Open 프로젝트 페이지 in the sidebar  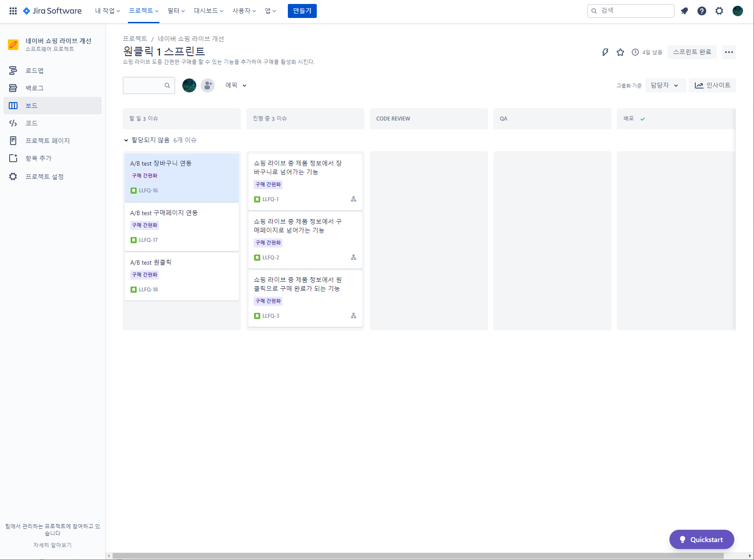pyautogui.click(x=53, y=141)
